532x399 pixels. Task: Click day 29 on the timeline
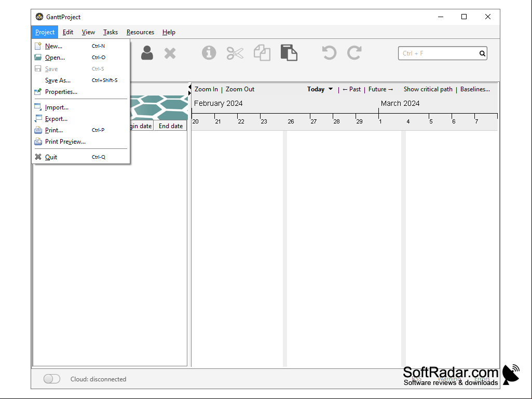pos(359,121)
